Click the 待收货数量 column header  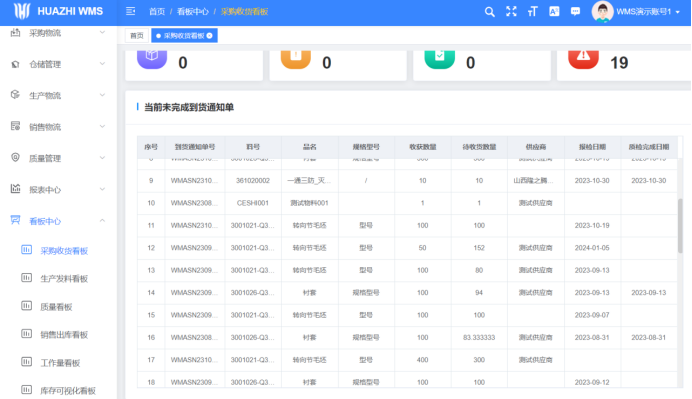[x=479, y=147]
